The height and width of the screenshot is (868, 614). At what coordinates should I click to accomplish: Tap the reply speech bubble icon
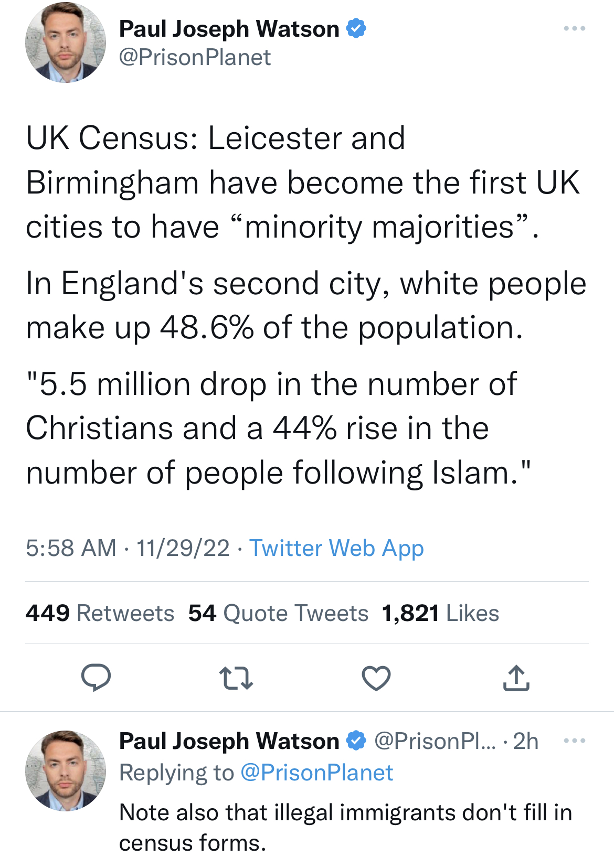[96, 678]
